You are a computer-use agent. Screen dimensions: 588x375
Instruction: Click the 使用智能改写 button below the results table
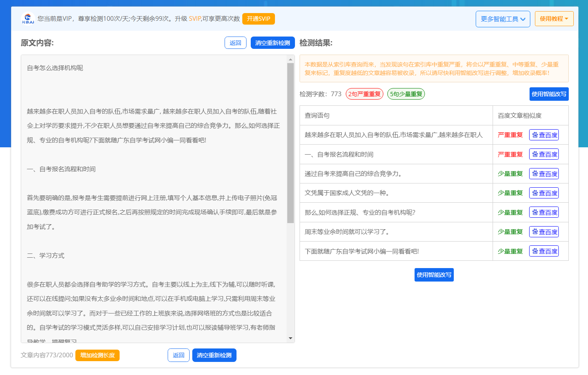tap(434, 275)
